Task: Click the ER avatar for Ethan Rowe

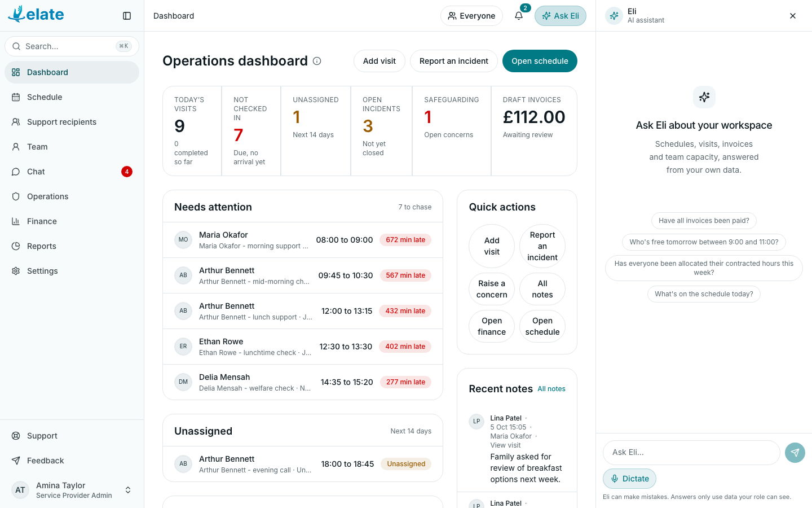Action: point(183,347)
